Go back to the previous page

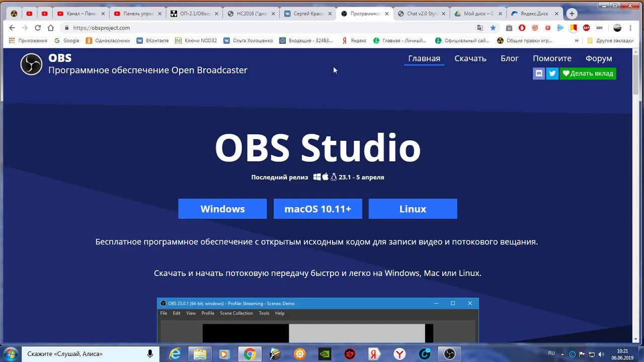pyautogui.click(x=12, y=28)
